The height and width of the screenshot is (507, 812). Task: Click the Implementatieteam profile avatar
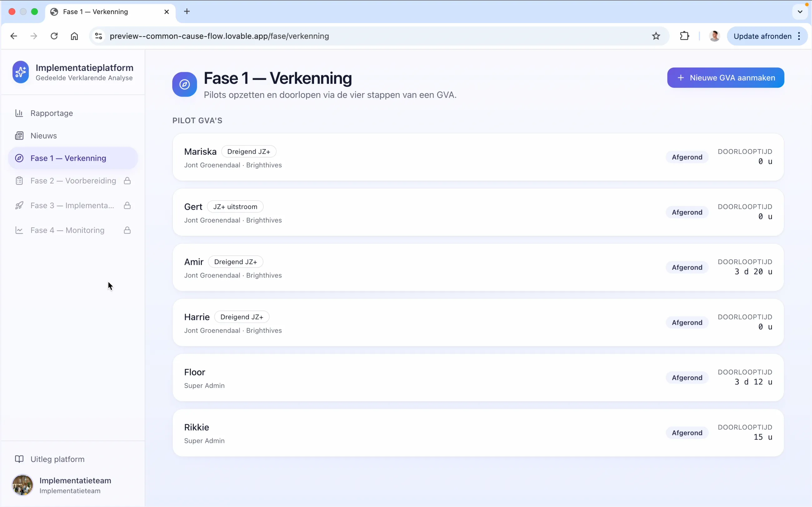[x=23, y=485]
